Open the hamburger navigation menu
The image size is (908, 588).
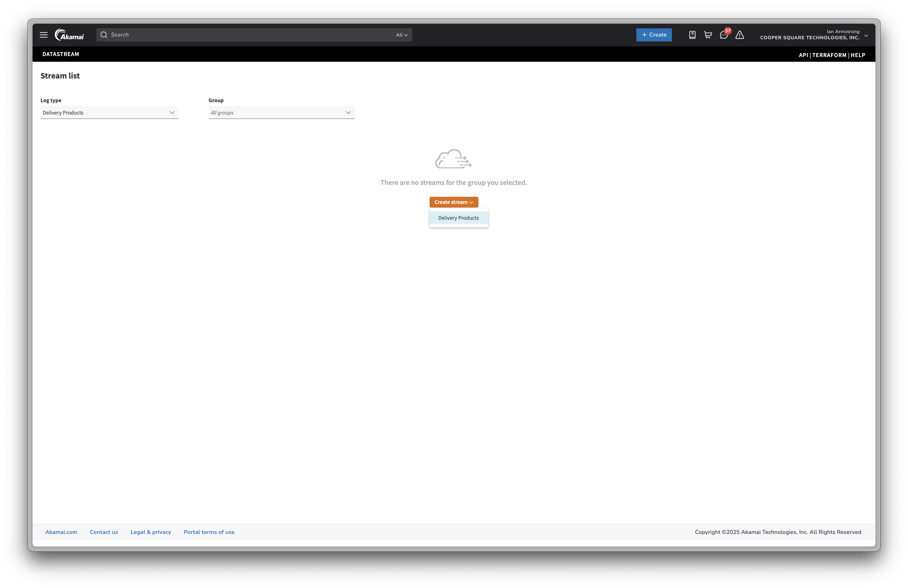pos(43,35)
